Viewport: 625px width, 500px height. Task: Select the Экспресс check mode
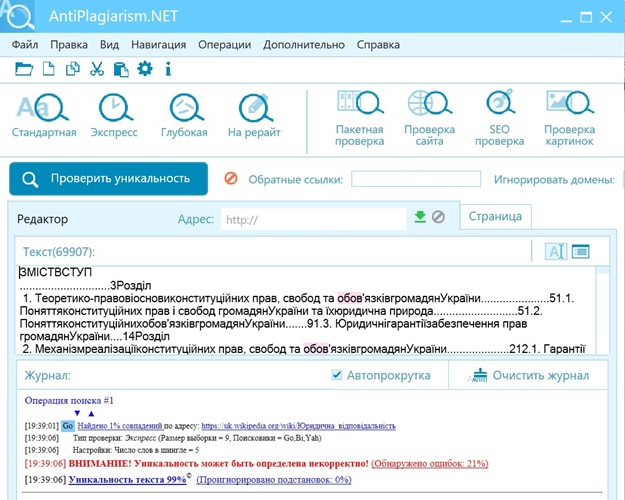(x=114, y=116)
